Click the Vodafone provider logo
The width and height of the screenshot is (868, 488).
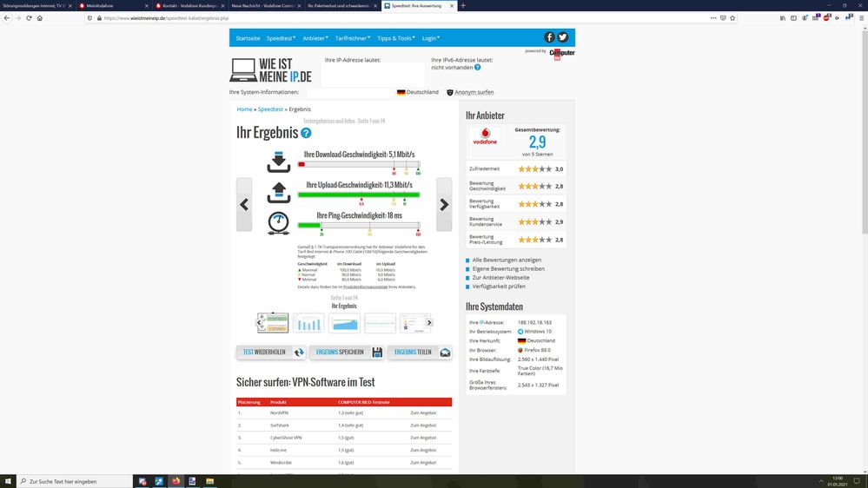point(485,136)
